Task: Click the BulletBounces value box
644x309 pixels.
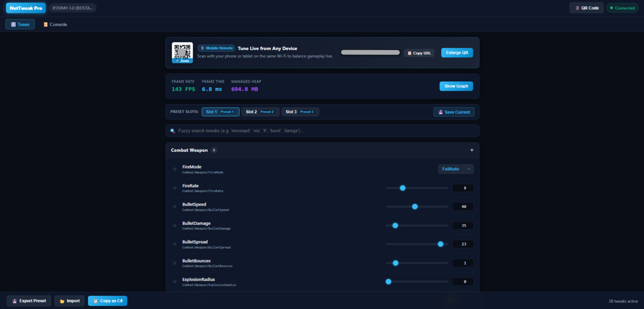Action: pyautogui.click(x=463, y=263)
